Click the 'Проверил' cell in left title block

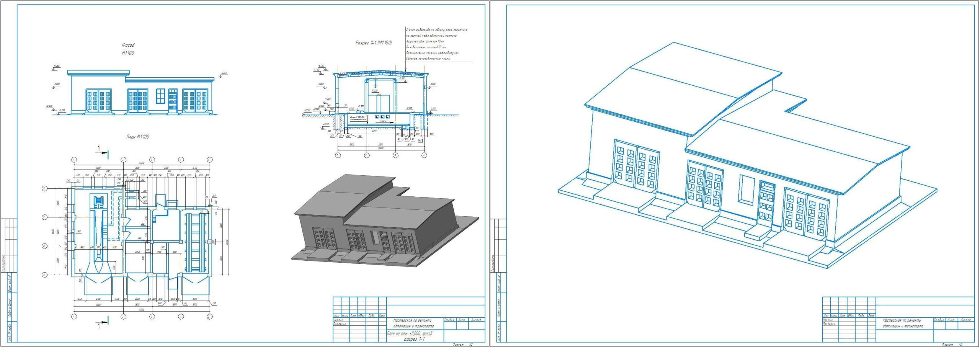pos(340,324)
